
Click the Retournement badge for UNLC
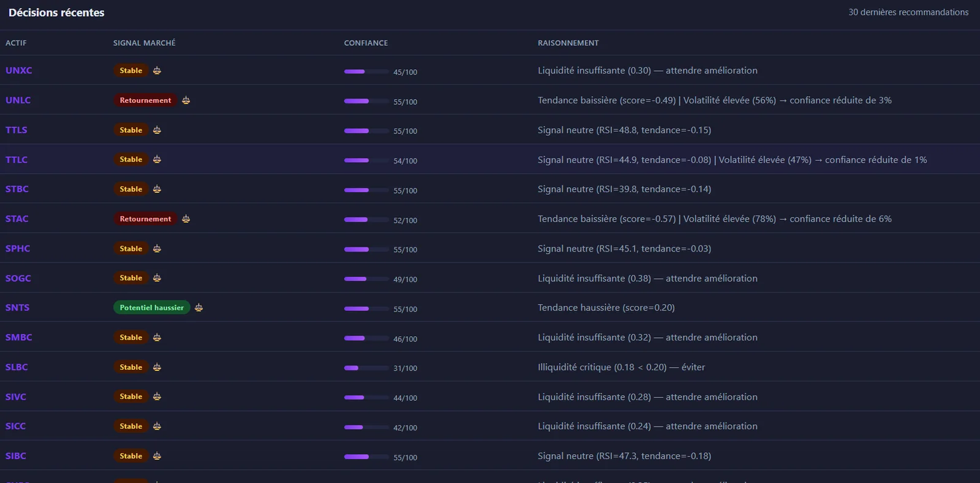[x=145, y=100]
